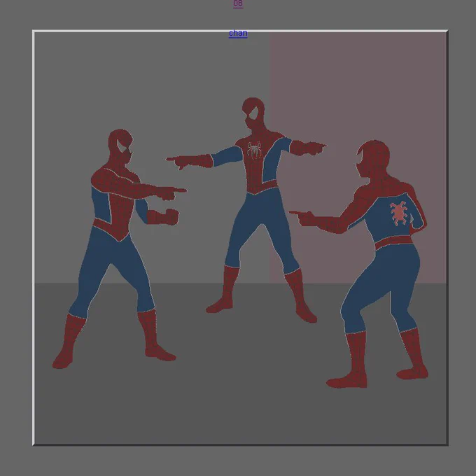Follow the visited "08" link at top

coord(238,3)
